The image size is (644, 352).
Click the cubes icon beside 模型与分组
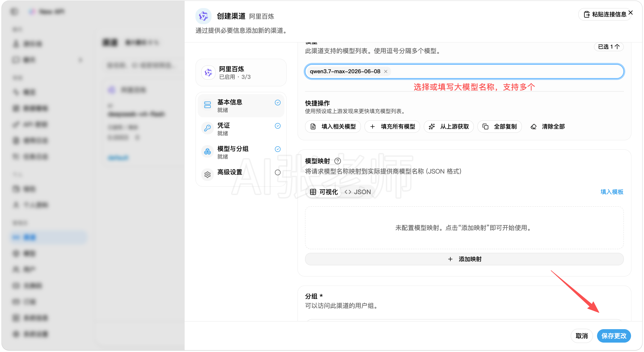coord(207,151)
